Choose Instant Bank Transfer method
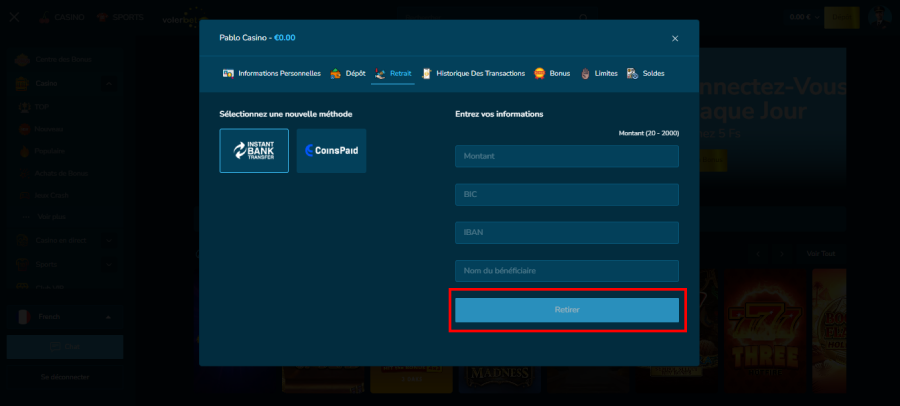This screenshot has width=900, height=406. click(254, 151)
